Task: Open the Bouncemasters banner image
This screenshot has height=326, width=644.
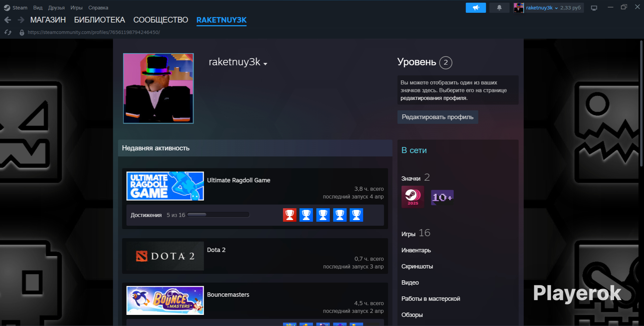Action: [165, 300]
